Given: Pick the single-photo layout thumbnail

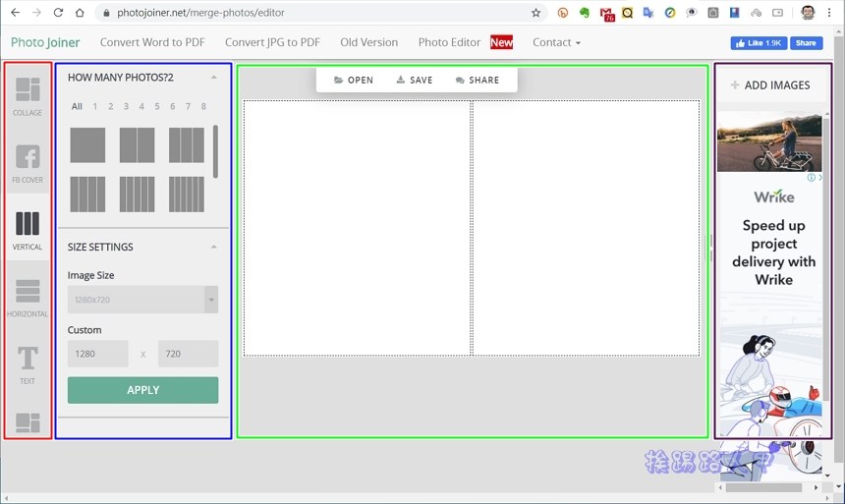Looking at the screenshot, I should [87, 145].
